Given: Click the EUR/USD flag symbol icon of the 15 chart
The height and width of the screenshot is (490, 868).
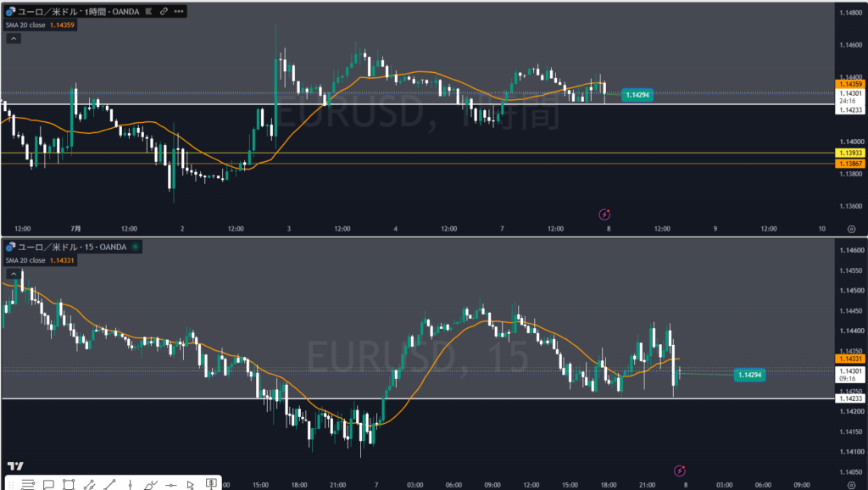Looking at the screenshot, I should (x=10, y=247).
